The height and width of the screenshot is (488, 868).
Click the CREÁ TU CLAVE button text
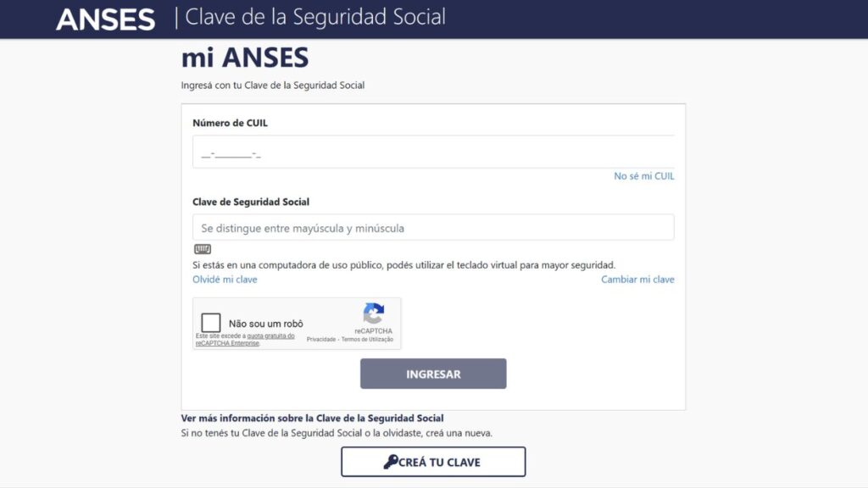tap(440, 463)
